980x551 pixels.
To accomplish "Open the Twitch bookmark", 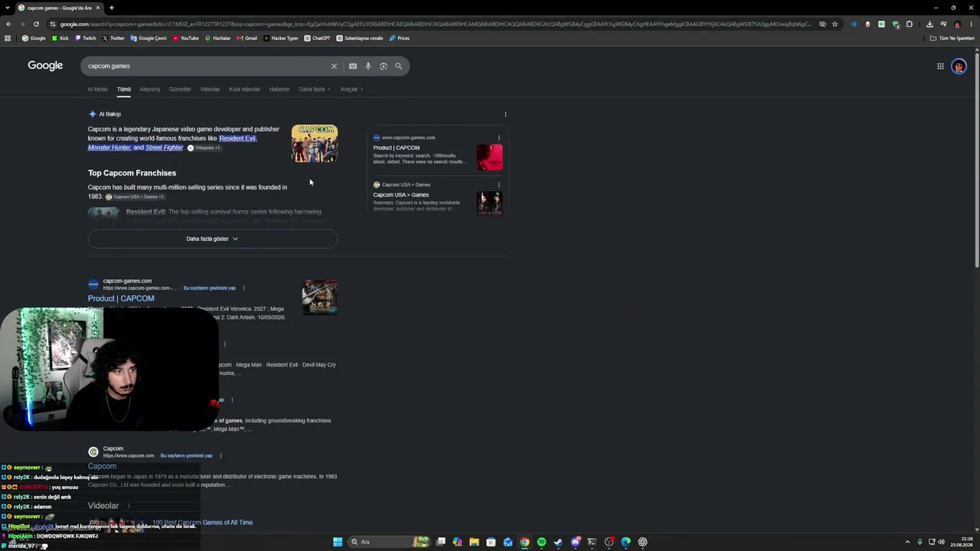I will pos(86,38).
